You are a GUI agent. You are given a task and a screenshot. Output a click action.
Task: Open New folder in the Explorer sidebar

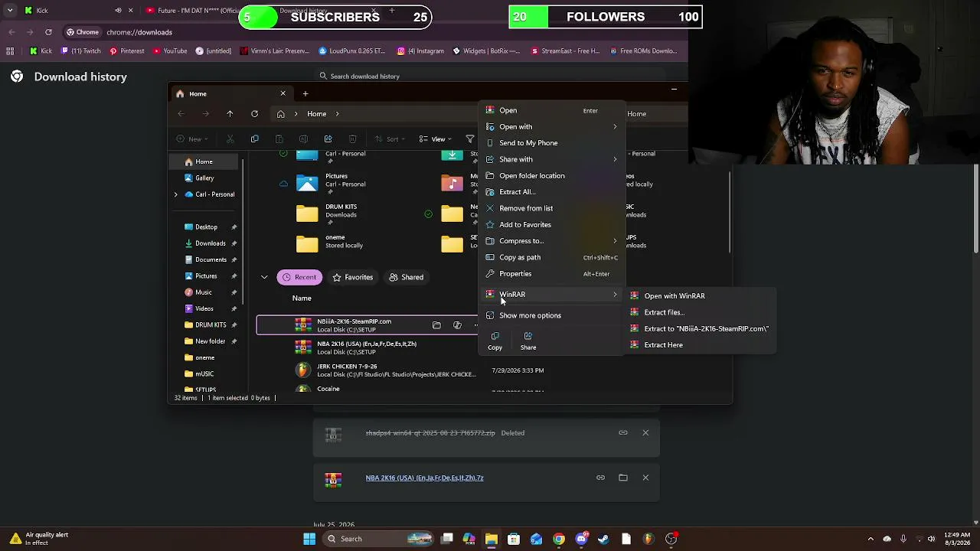210,341
